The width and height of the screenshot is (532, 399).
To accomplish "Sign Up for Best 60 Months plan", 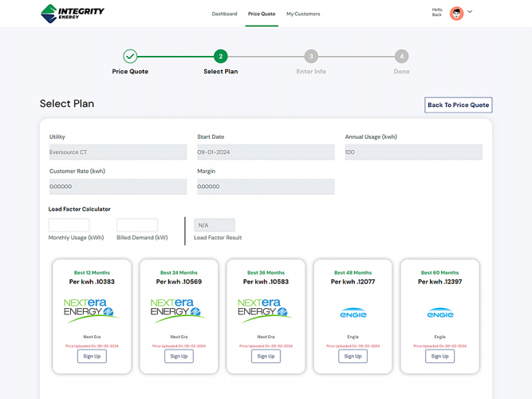I will pos(439,356).
